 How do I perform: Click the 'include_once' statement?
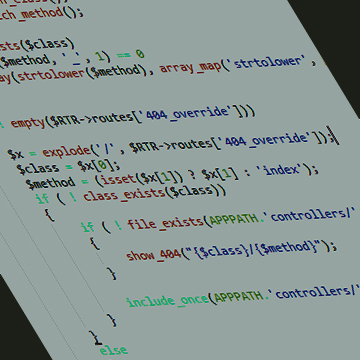coord(168,300)
